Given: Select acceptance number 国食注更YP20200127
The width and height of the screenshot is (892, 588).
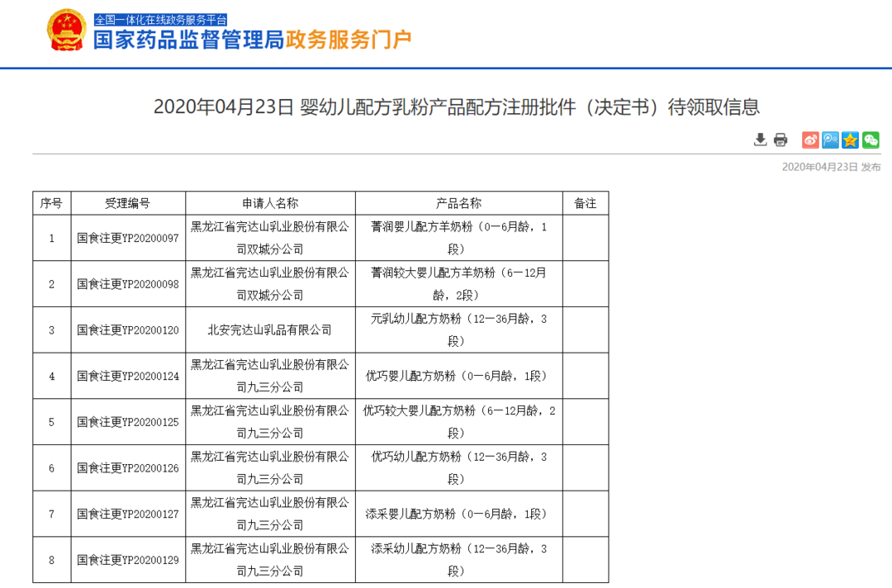Looking at the screenshot, I should pos(128,514).
